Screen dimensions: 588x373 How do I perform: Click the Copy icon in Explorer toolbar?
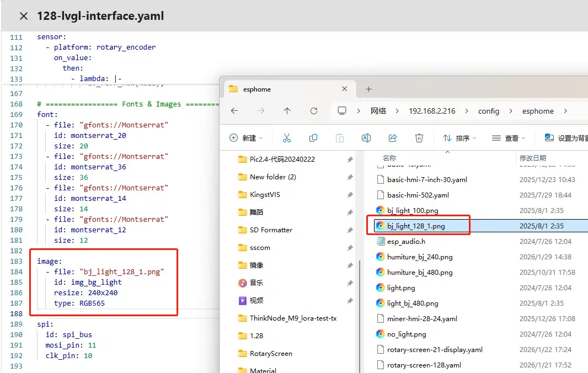pos(313,138)
